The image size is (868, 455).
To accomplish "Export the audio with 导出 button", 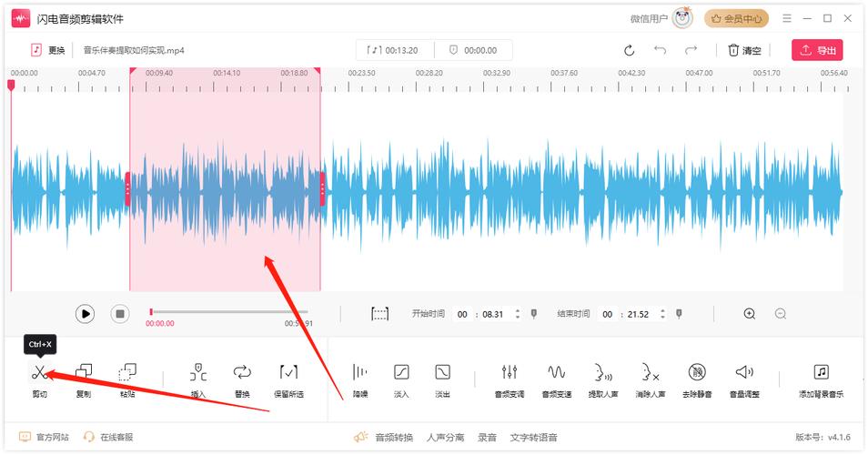I will 817,50.
